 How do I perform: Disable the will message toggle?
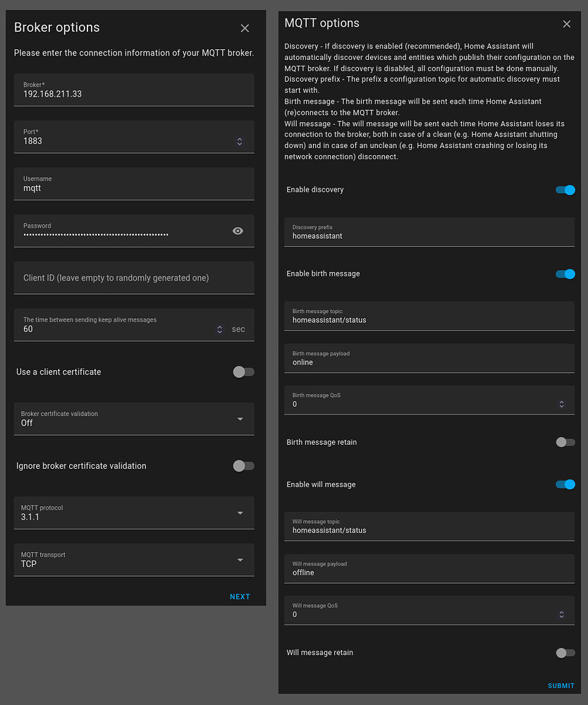[565, 484]
